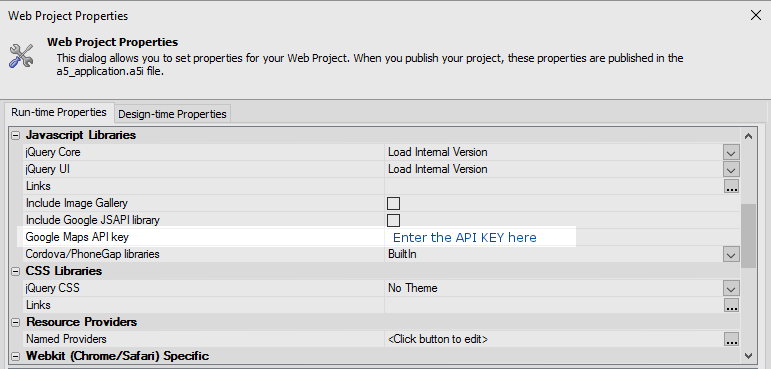This screenshot has height=369, width=771.
Task: Enable the Include Image Gallery checkbox
Action: 393,203
